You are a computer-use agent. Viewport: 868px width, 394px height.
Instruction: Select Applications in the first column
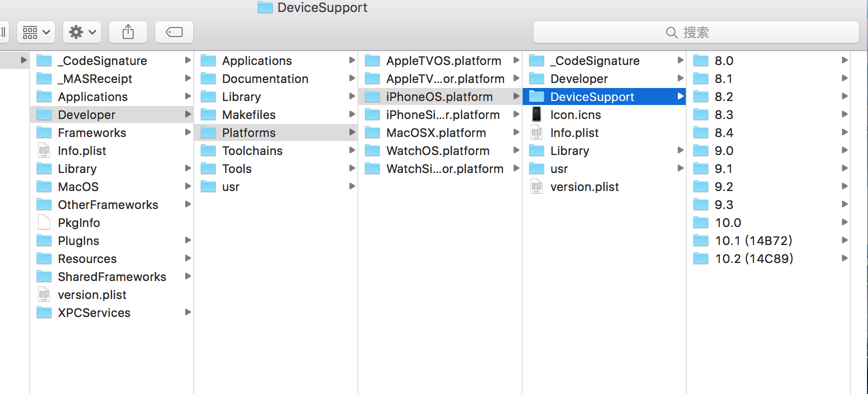tap(112, 96)
